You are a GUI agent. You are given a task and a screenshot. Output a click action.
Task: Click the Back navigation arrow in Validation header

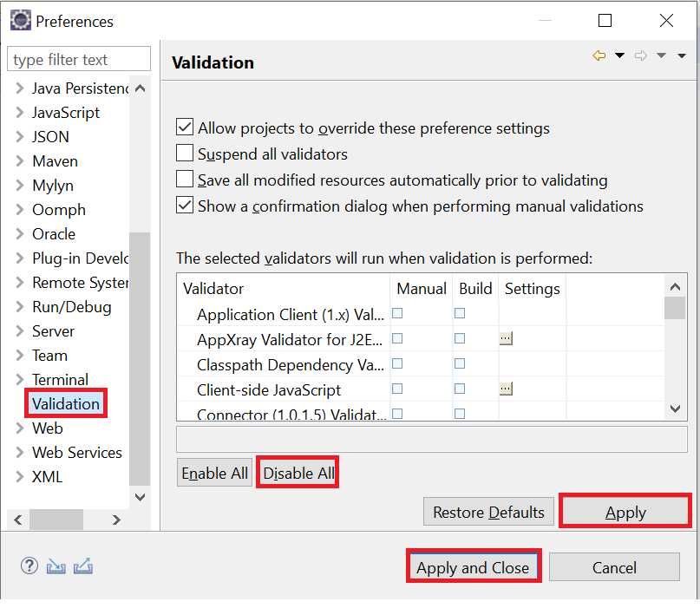click(599, 56)
